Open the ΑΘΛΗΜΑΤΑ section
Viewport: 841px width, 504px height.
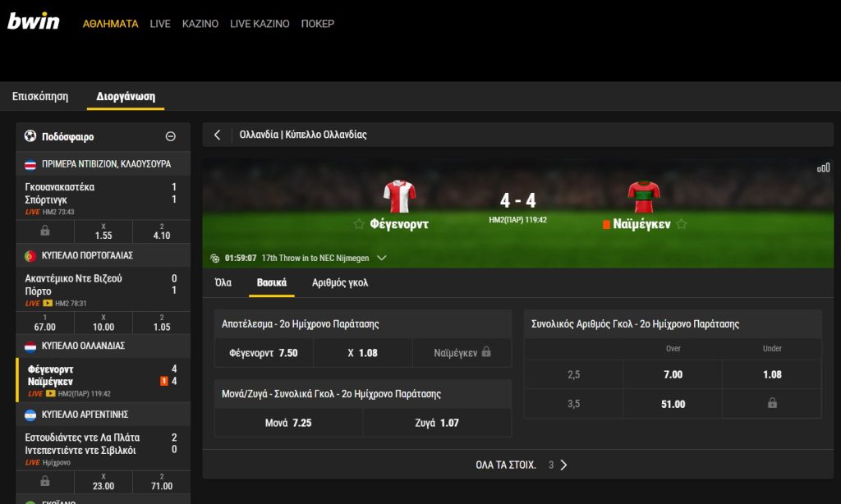(111, 24)
